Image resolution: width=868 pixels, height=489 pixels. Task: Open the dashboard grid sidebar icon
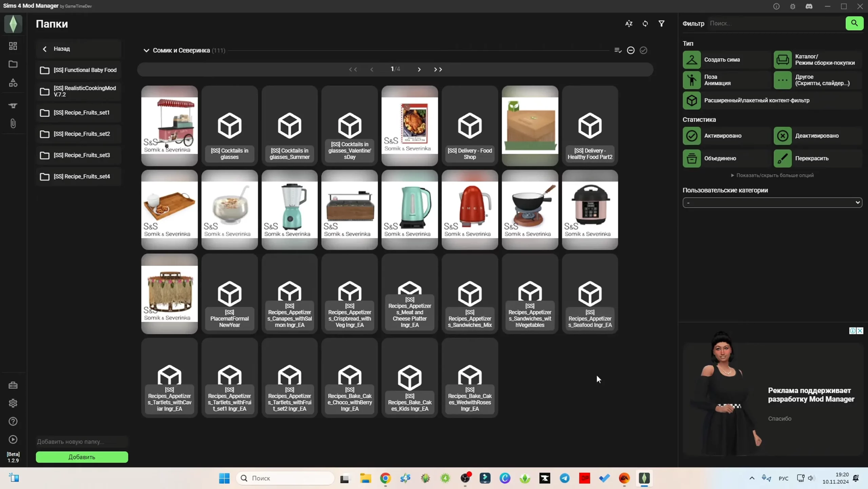coord(13,46)
